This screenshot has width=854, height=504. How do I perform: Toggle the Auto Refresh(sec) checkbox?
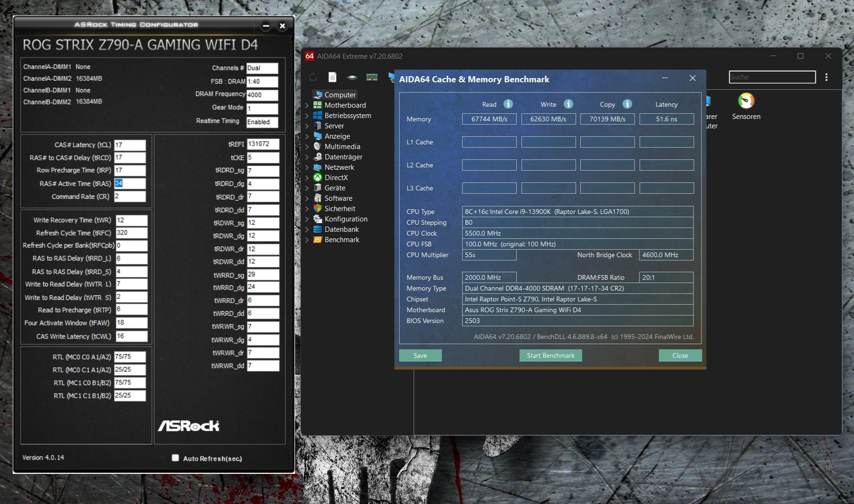coord(176,458)
